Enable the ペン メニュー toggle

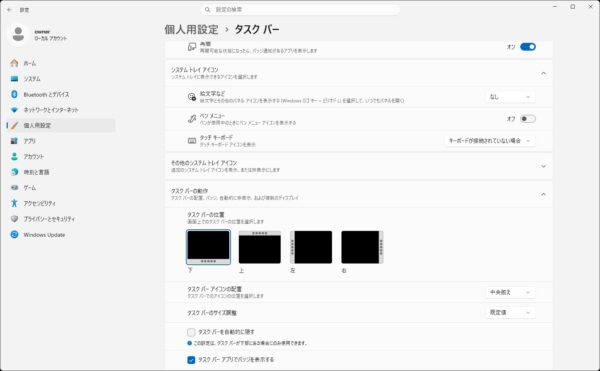click(528, 119)
